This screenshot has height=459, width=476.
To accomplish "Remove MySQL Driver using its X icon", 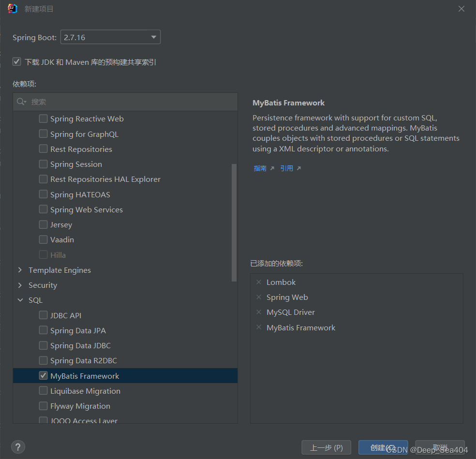I will tap(259, 312).
